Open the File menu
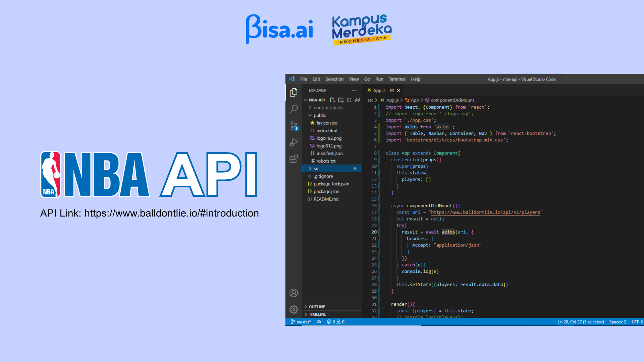Image resolution: width=644 pixels, height=362 pixels. [304, 79]
